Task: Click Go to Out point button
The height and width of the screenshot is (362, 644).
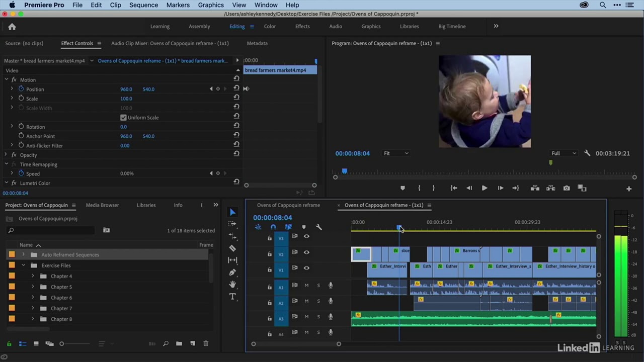Action: [x=516, y=188]
